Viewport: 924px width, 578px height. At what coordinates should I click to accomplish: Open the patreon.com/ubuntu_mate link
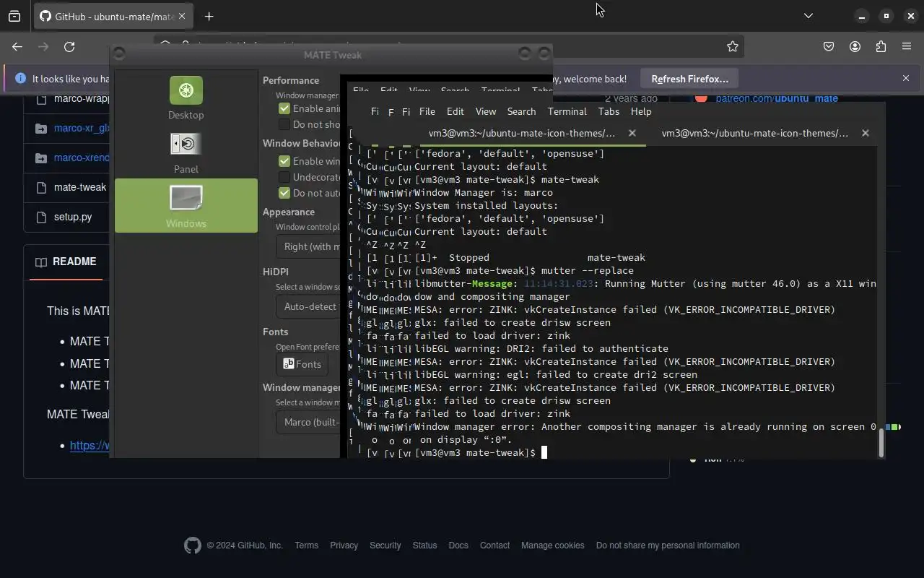[x=777, y=98]
